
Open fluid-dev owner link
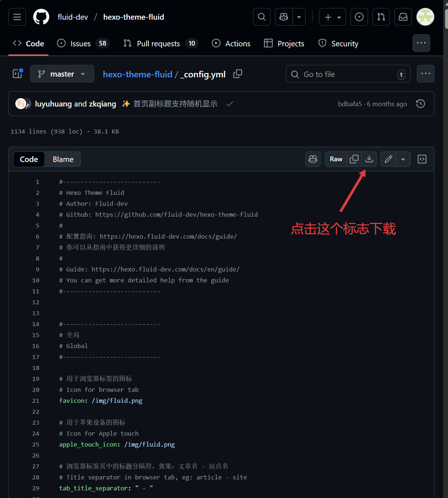point(73,17)
